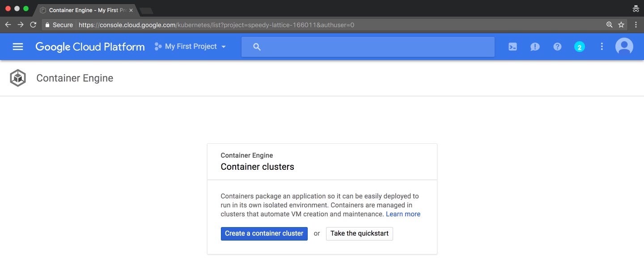Activate Google Cloud Shell icon

[513, 47]
